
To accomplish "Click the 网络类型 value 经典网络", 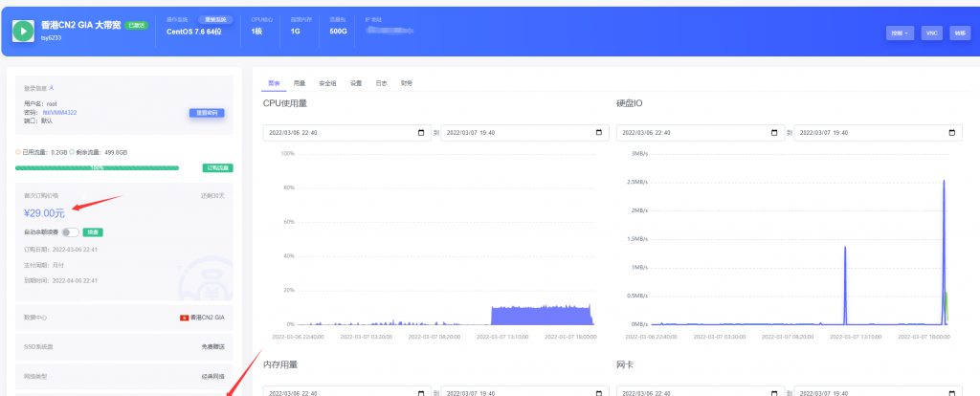I will [212, 377].
